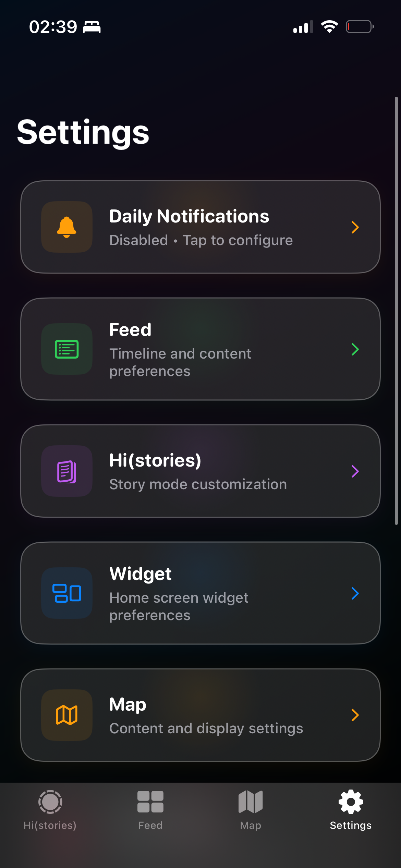401x868 pixels.
Task: Select Daily Notifications title text
Action: [189, 216]
